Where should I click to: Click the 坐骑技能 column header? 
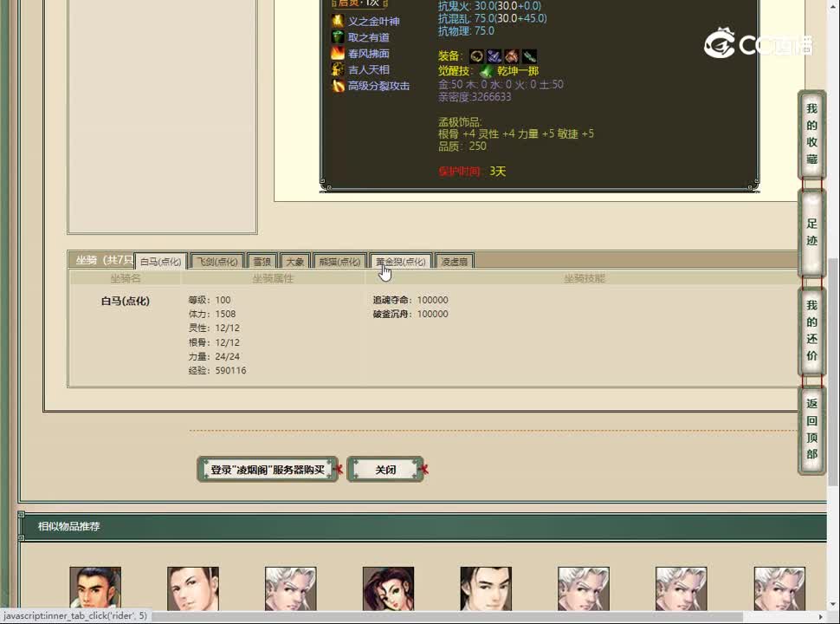[584, 278]
